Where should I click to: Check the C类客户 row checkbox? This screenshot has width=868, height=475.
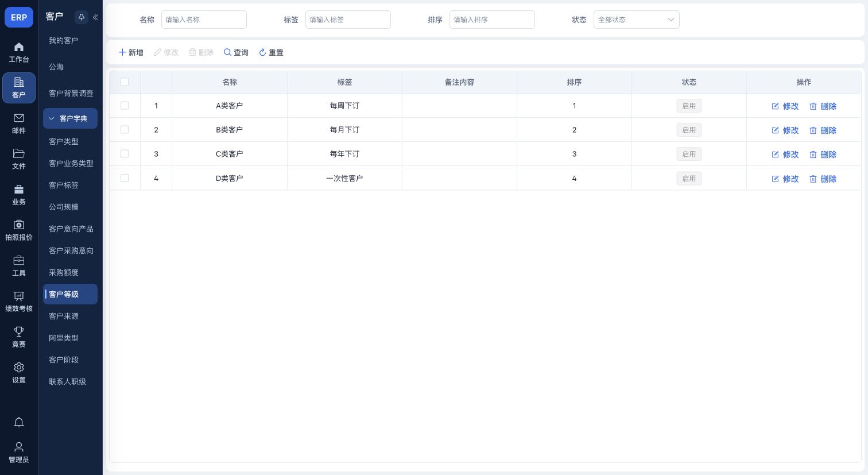125,154
